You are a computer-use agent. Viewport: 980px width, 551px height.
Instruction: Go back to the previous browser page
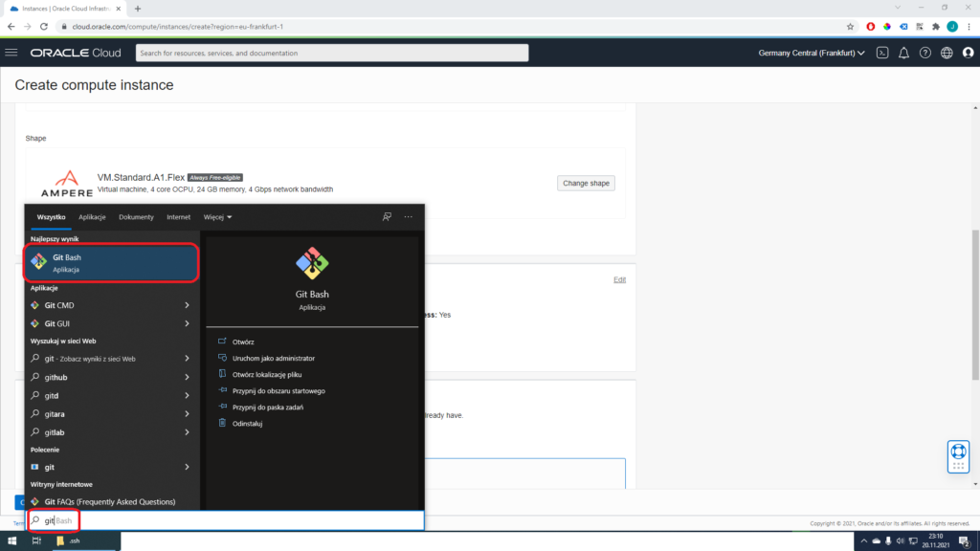click(x=11, y=26)
